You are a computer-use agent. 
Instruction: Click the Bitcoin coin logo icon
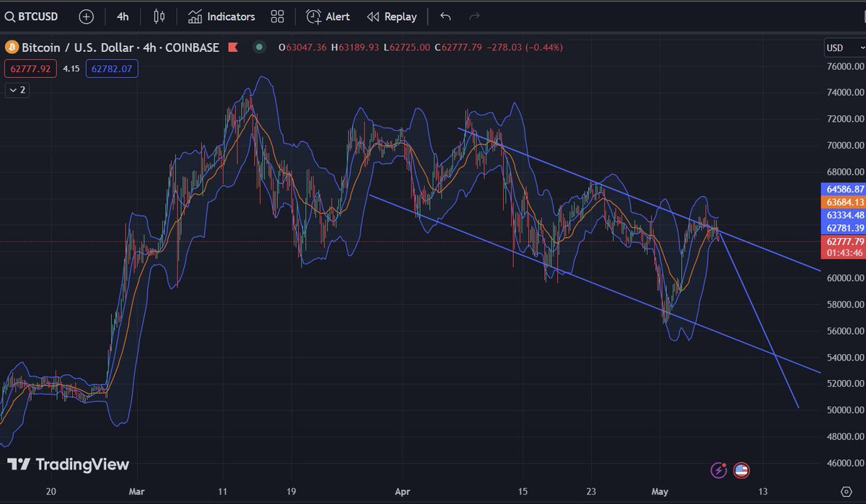[11, 48]
